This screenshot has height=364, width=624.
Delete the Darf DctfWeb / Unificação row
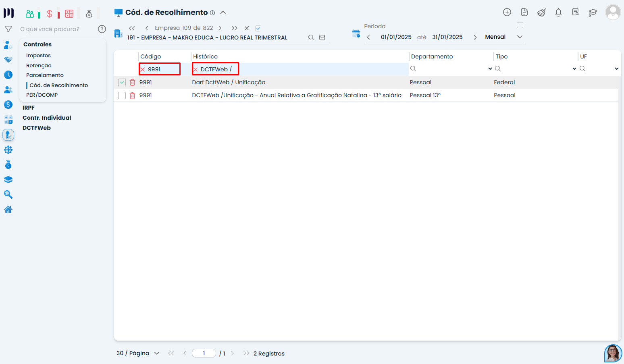132,83
